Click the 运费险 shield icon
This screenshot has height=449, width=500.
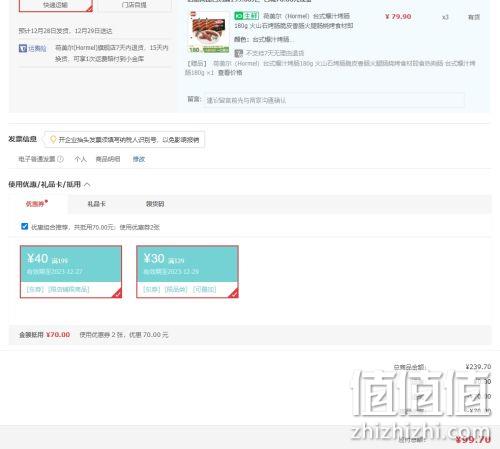23,49
